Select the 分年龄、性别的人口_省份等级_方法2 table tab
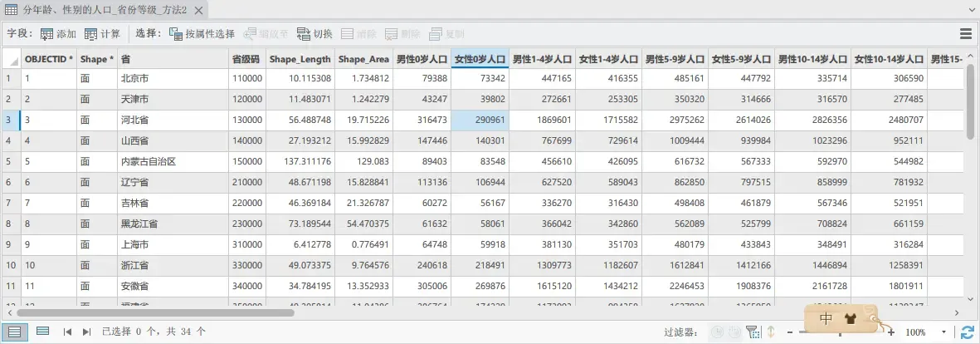This screenshot has height=344, width=980. [x=105, y=9]
